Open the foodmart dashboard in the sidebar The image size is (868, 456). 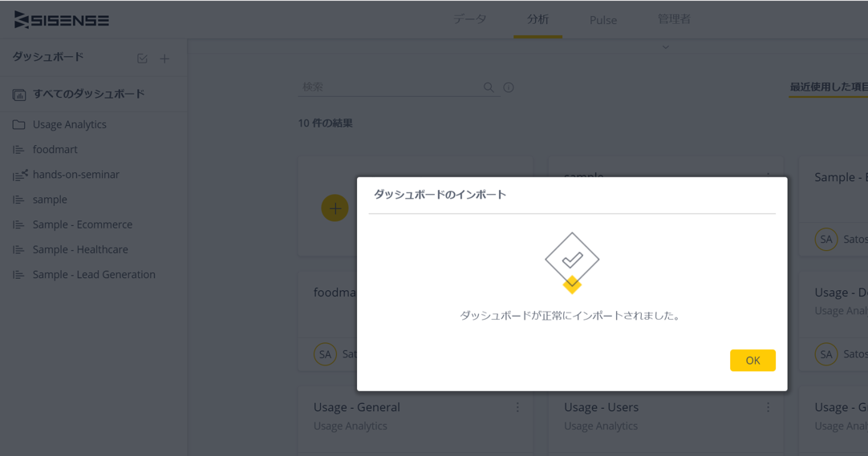click(55, 149)
